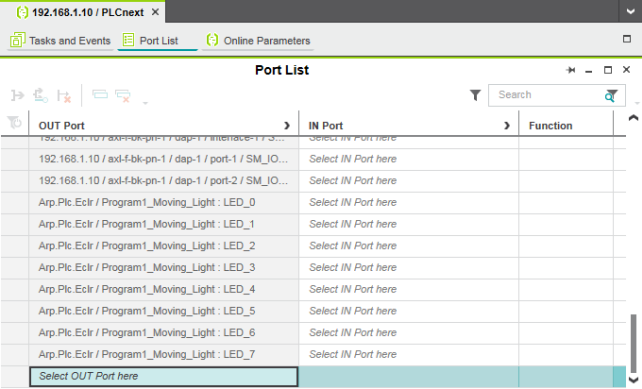Open the tab overflow dropdown at top right
The height and width of the screenshot is (389, 642).
pos(630,11)
